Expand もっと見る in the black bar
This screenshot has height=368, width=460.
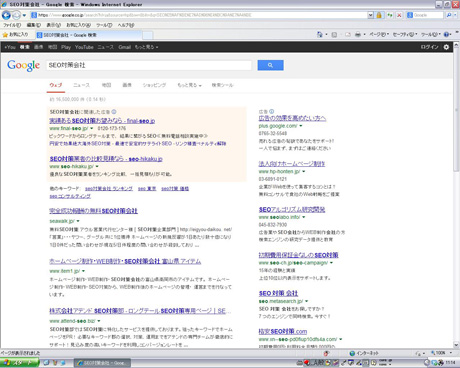click(146, 47)
